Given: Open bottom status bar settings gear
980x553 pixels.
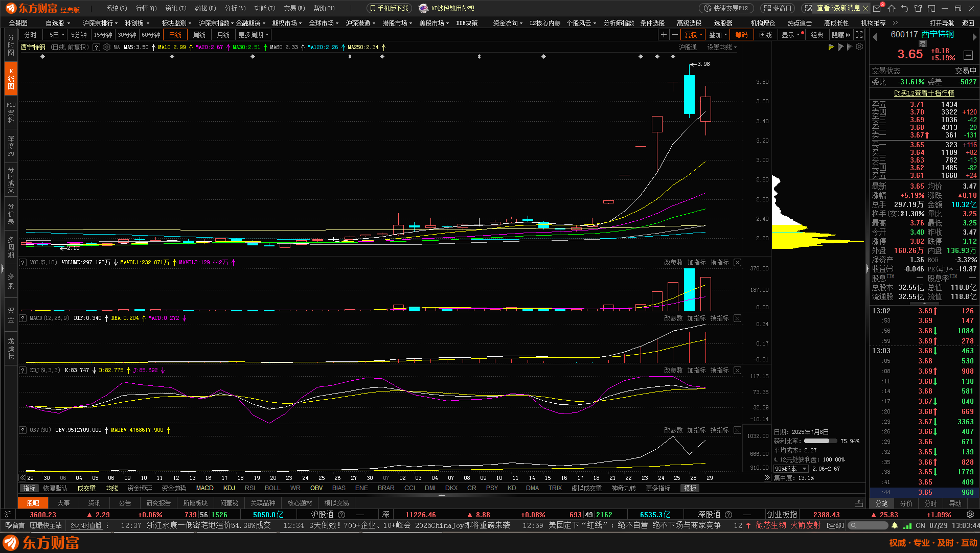Looking at the screenshot, I should [970, 515].
